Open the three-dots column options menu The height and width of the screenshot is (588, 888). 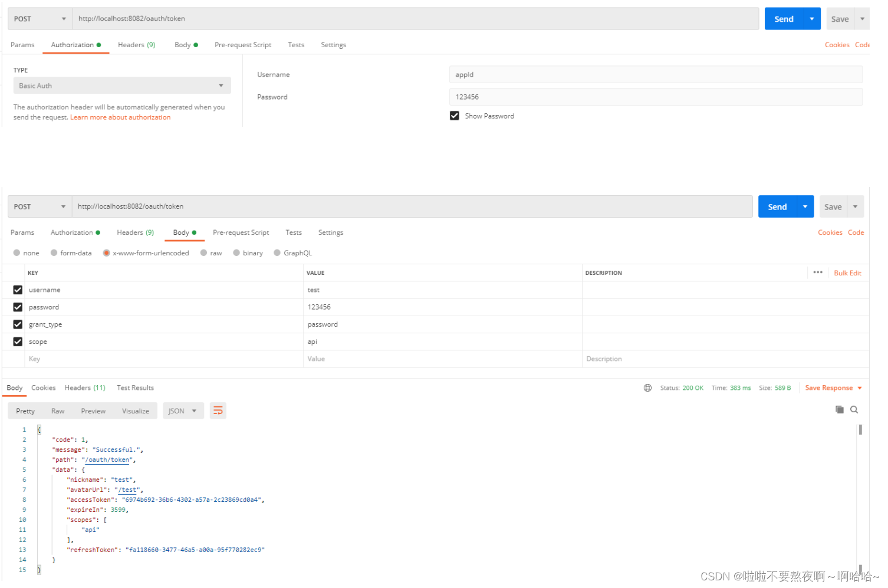click(818, 272)
